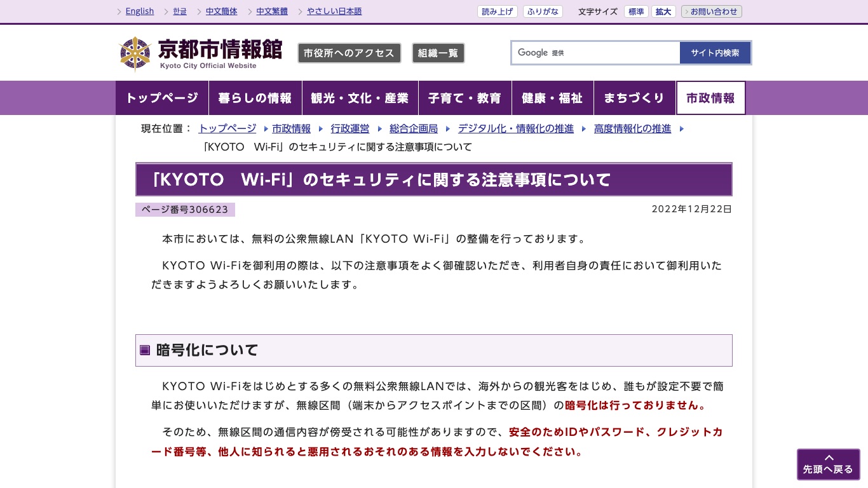Click the 京都市情報館 site title
Screen dimensions: 868x488
pos(220,50)
